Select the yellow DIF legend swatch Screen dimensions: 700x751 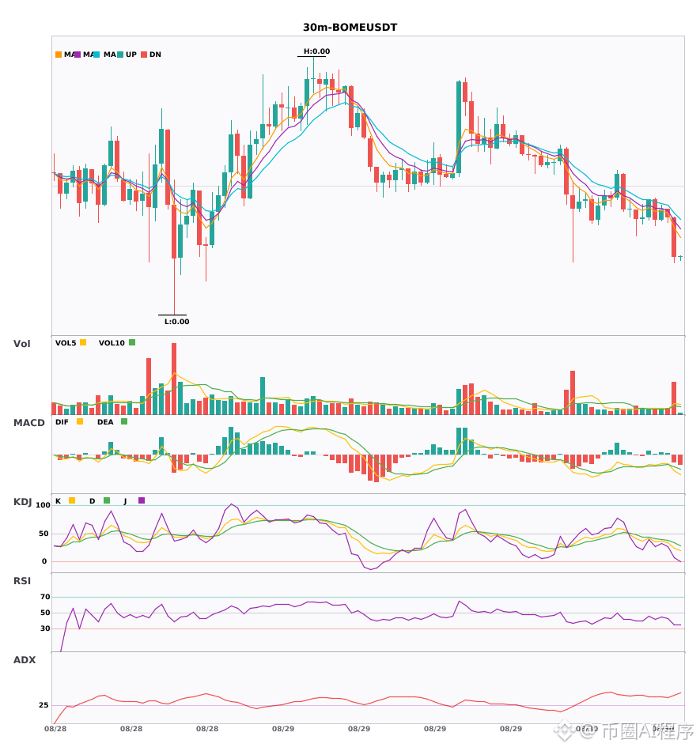pos(80,421)
